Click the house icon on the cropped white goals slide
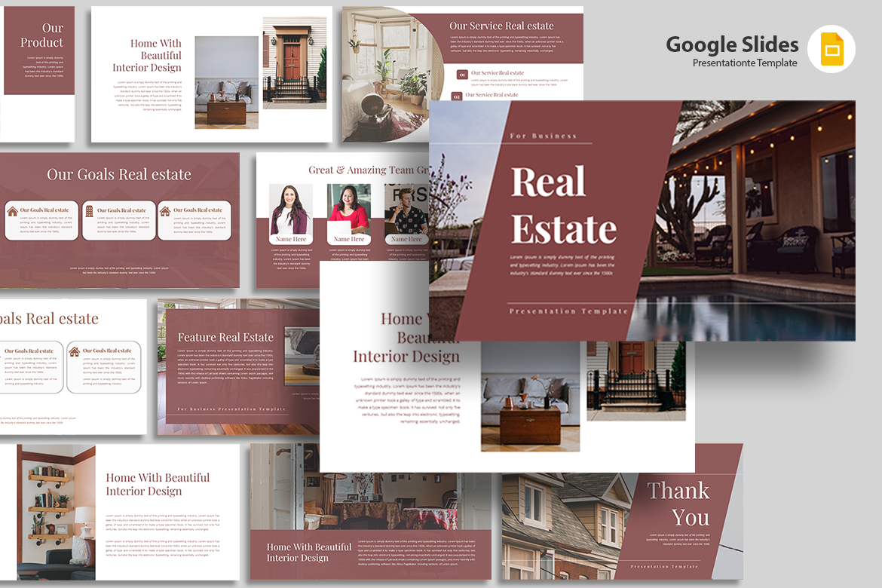This screenshot has width=882, height=588. [x=74, y=352]
